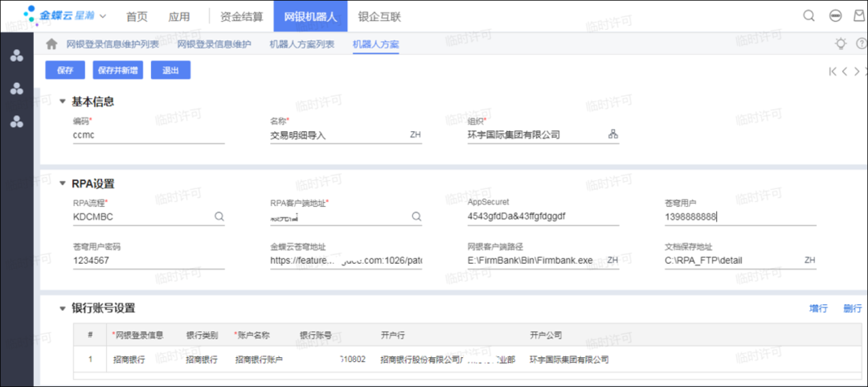Switch to 资金结算 in the top navigation

click(241, 17)
